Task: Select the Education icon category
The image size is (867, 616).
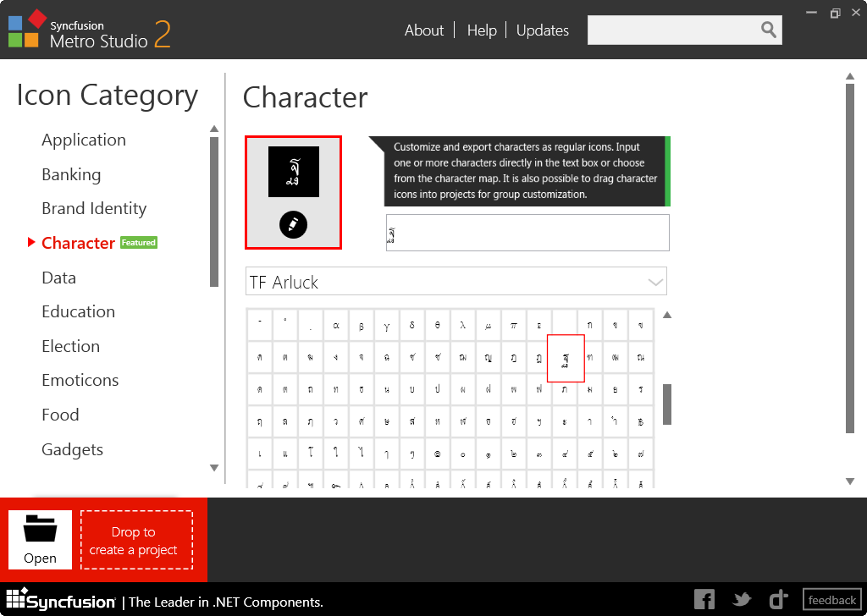Action: (x=79, y=311)
